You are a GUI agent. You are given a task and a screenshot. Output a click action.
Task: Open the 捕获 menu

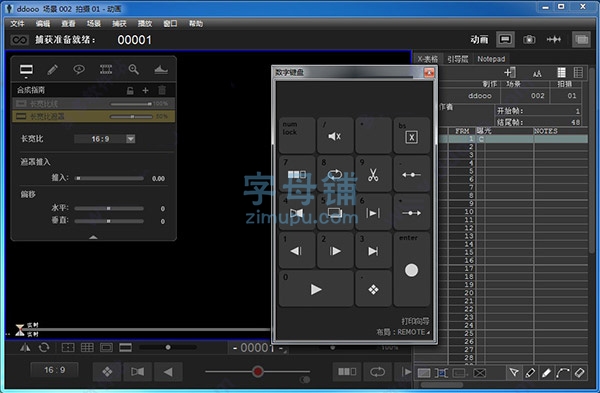119,24
